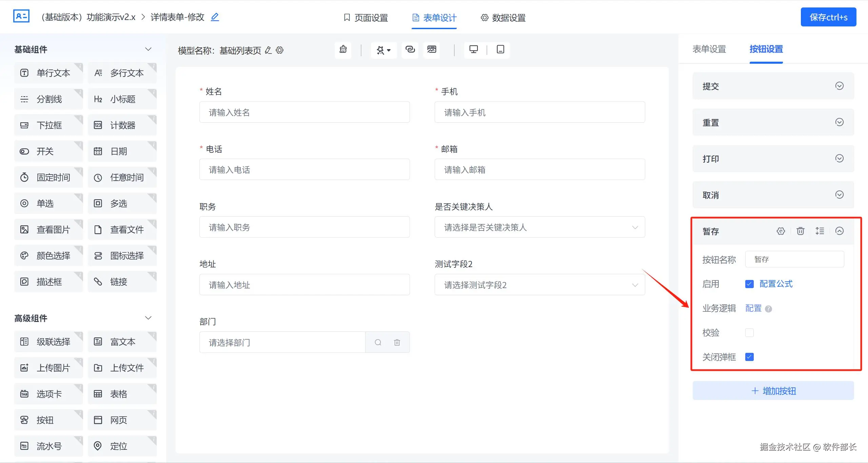Enable the 校验 checkbox
The image size is (868, 463).
click(x=749, y=333)
